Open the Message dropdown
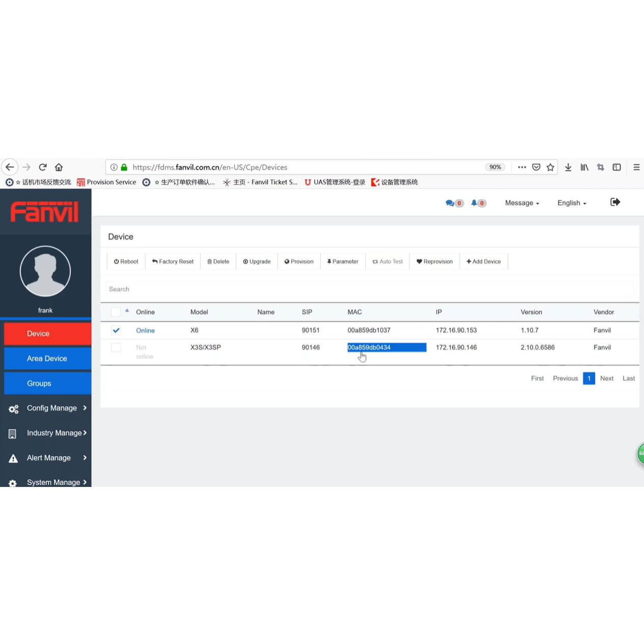644x644 pixels. coord(522,203)
